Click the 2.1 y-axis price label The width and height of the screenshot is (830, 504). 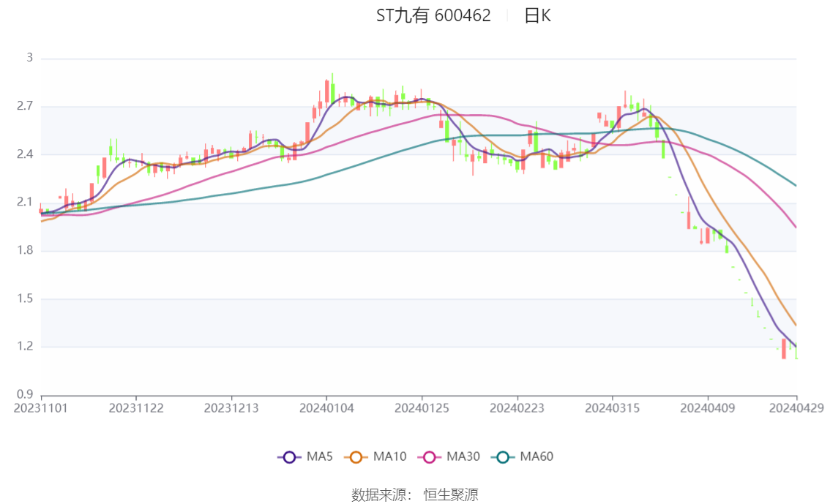[25, 202]
